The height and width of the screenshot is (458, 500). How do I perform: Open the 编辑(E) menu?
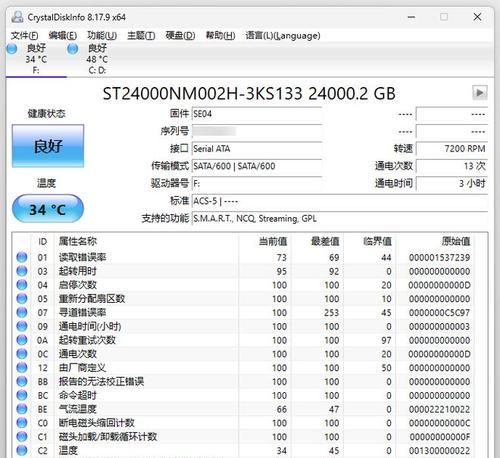point(63,35)
